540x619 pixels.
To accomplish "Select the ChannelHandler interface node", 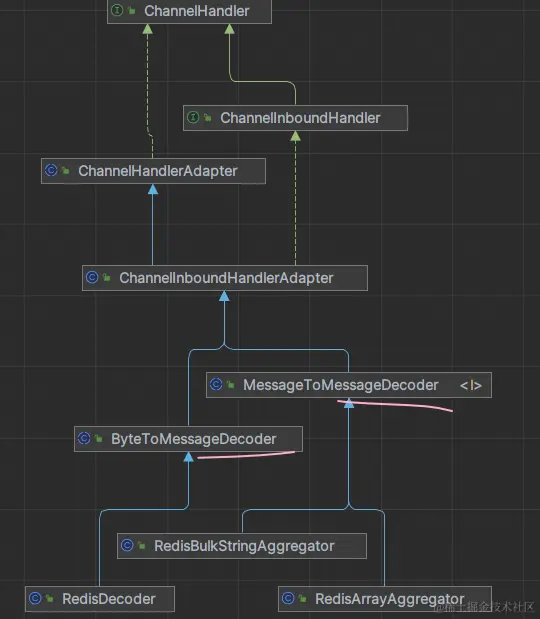I will pyautogui.click(x=189, y=11).
